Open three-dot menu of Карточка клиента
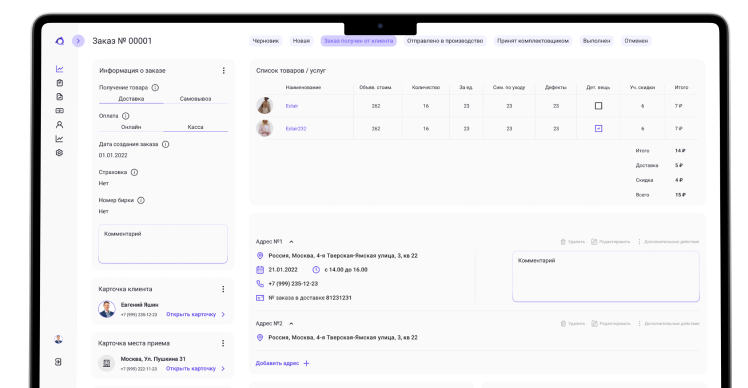 (223, 289)
